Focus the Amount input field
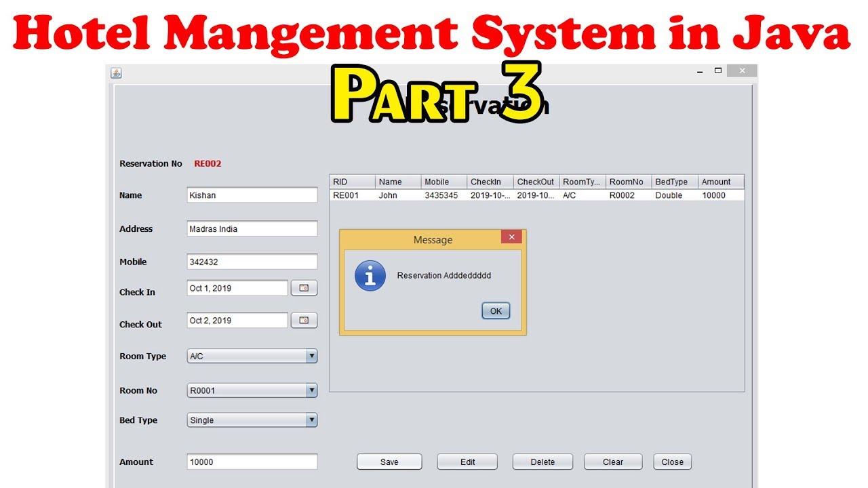Screen dimensions: 868x488 coord(252,462)
